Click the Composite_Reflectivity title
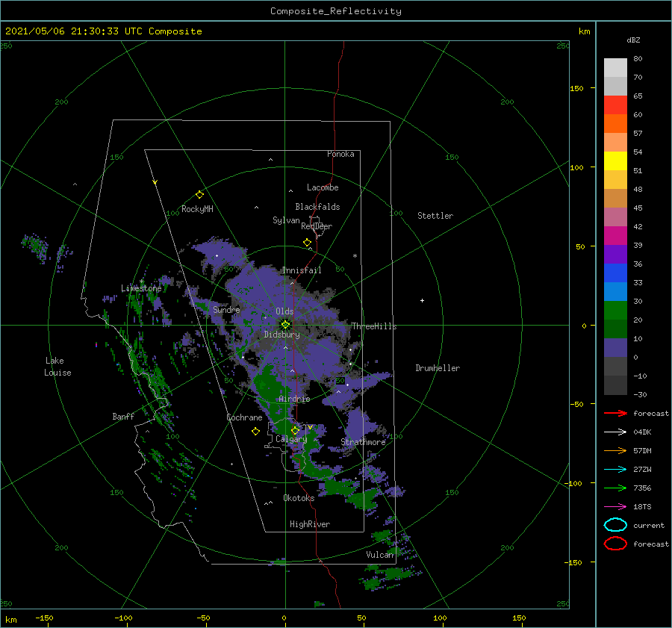Image resolution: width=672 pixels, height=628 pixels. tap(336, 11)
